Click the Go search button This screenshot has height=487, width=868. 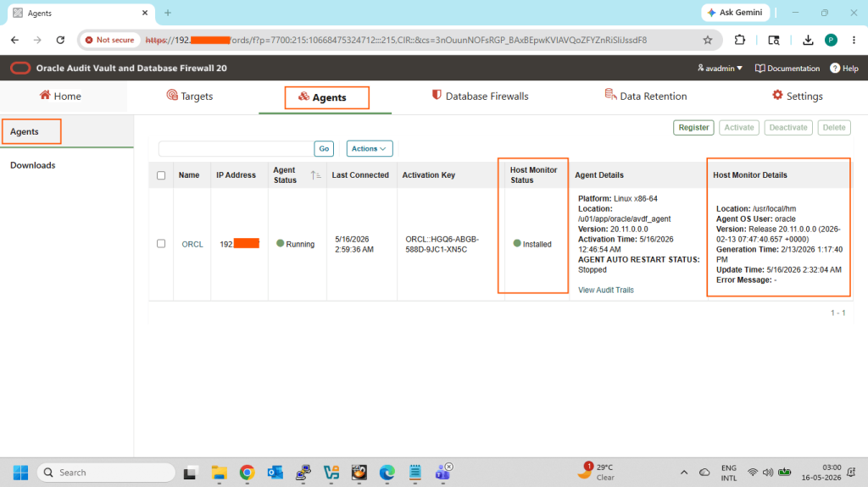coord(324,148)
